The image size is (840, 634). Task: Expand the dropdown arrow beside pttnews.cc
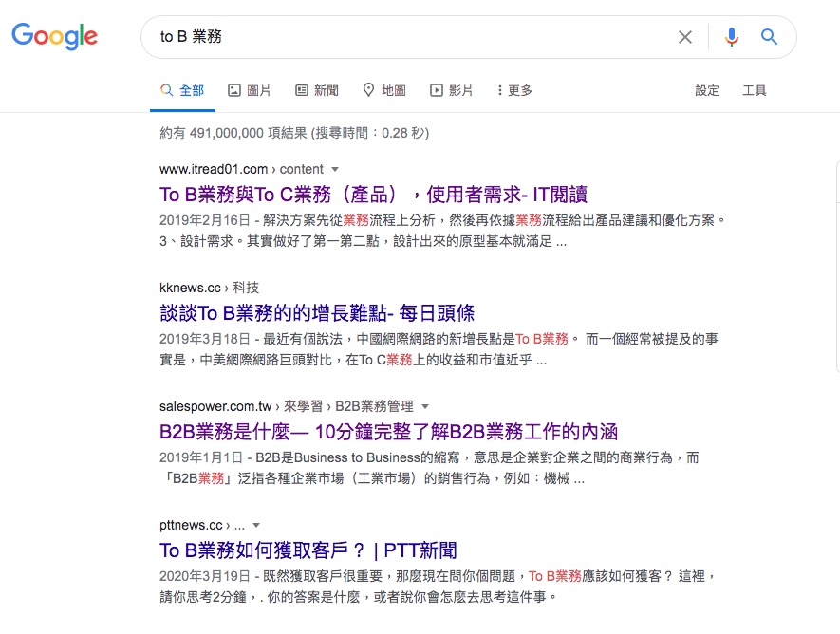tap(256, 525)
